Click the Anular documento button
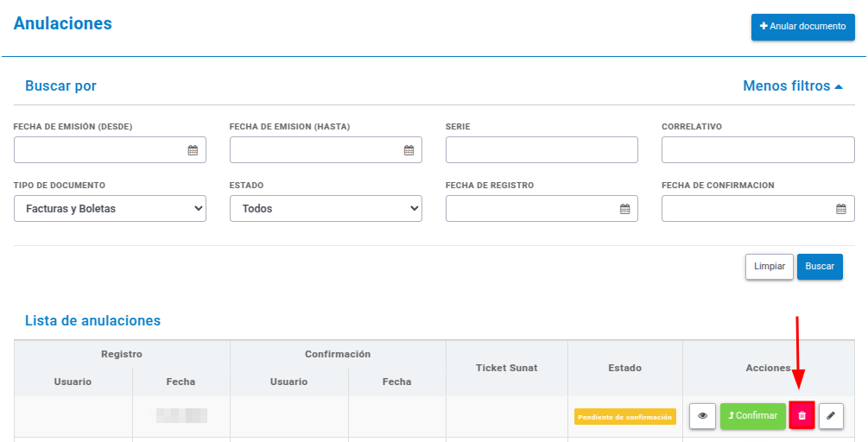Image resolution: width=868 pixels, height=442 pixels. pyautogui.click(x=802, y=27)
